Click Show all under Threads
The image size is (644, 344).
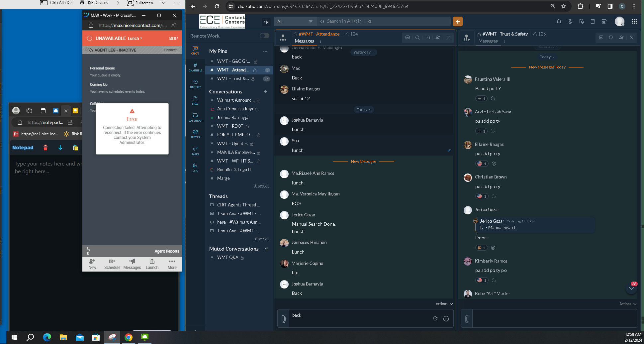[261, 238]
